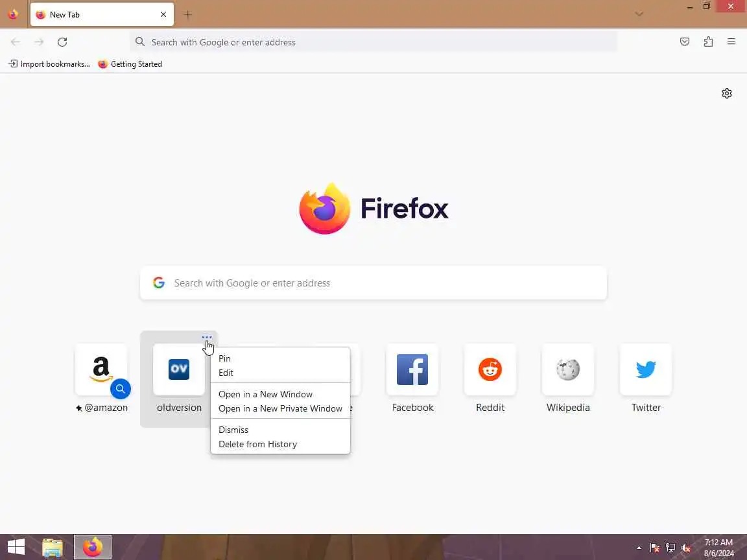
Task: Click the Firefox taskbar icon
Action: pyautogui.click(x=93, y=547)
